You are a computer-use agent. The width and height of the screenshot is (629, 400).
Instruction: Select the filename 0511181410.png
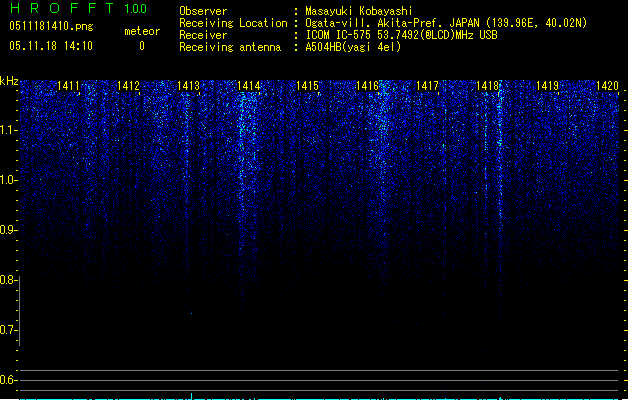tap(51, 26)
